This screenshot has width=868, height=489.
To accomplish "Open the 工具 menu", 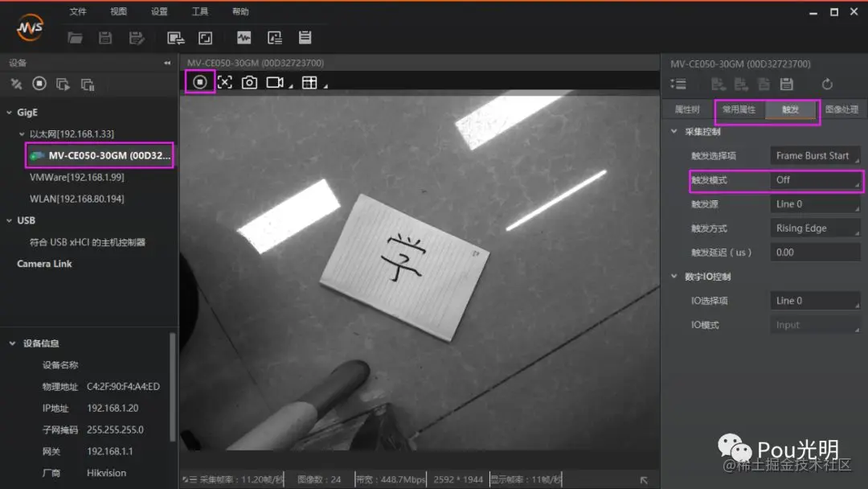I will click(200, 11).
